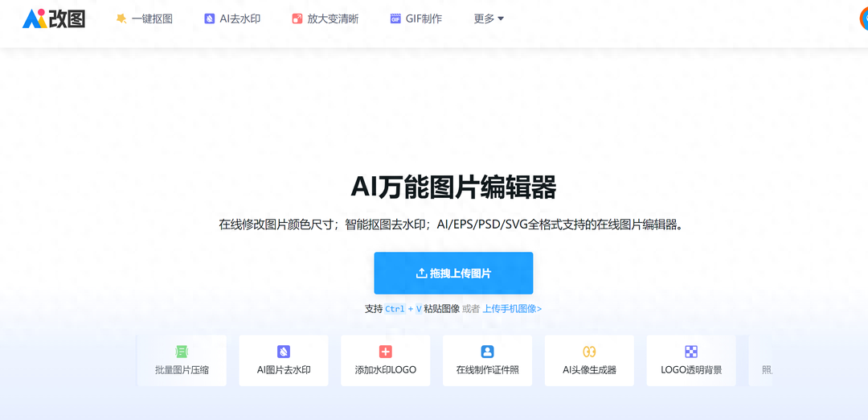Click the AI去水印 icon in navbar
Screen dimensions: 868x420
click(209, 19)
